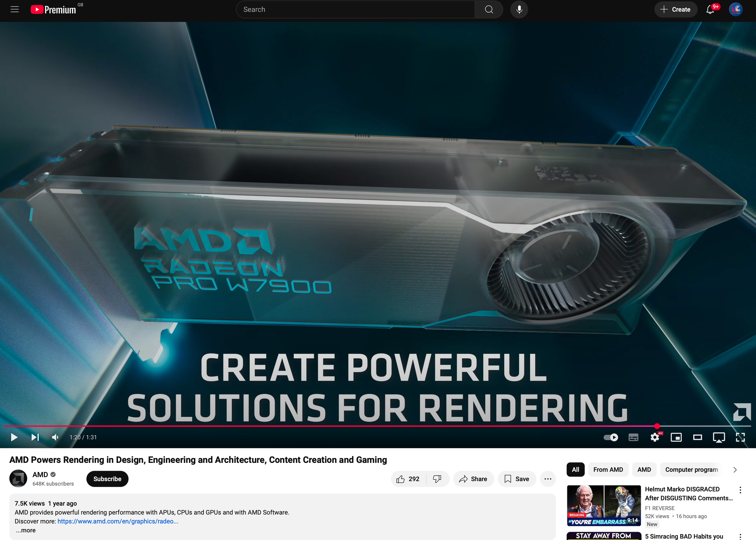This screenshot has height=540, width=756.
Task: Mute the video volume
Action: pos(55,437)
